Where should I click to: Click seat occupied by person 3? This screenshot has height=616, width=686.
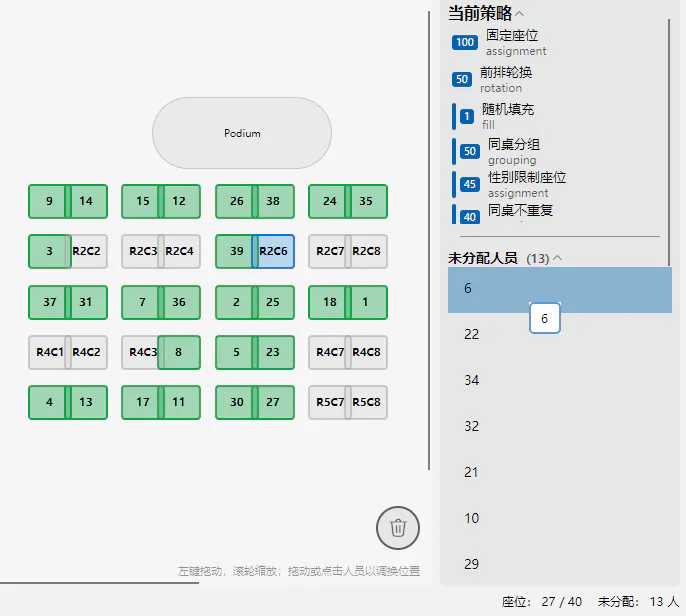point(49,251)
